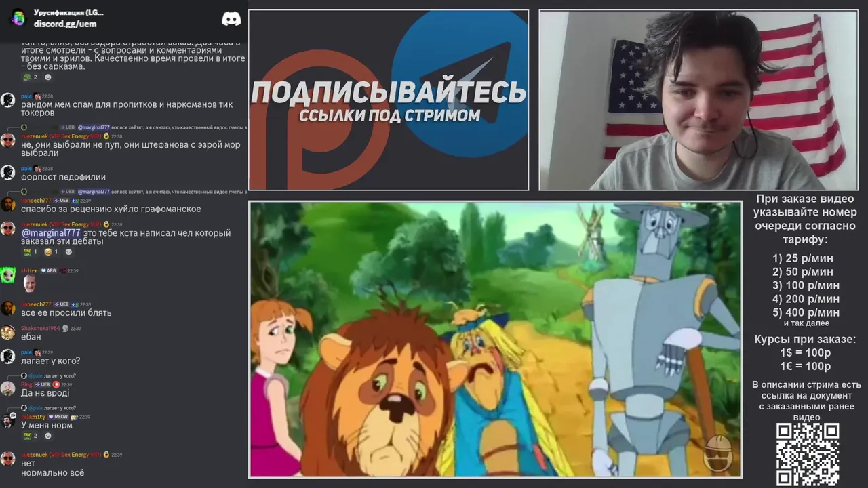Click the message 'лагает у кого?' from pale
Image resolution: width=868 pixels, height=488 pixels.
tap(50, 361)
